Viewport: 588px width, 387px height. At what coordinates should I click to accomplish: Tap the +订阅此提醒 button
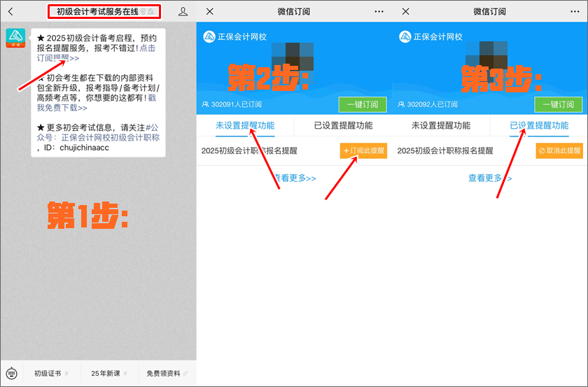click(x=363, y=150)
